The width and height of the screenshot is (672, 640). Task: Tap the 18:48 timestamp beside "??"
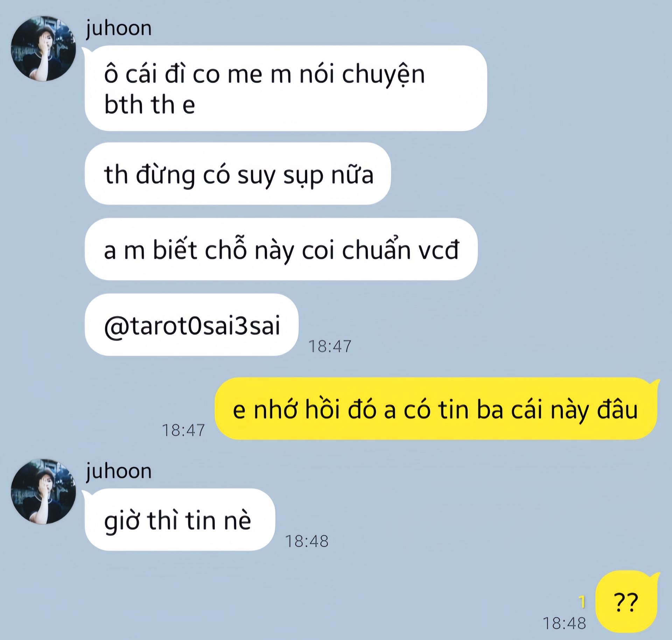(x=565, y=623)
